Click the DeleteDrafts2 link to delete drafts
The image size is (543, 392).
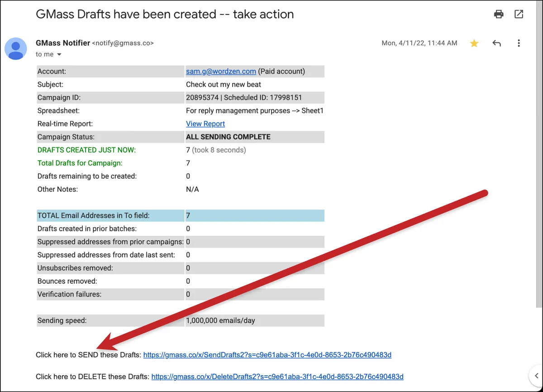tap(277, 377)
